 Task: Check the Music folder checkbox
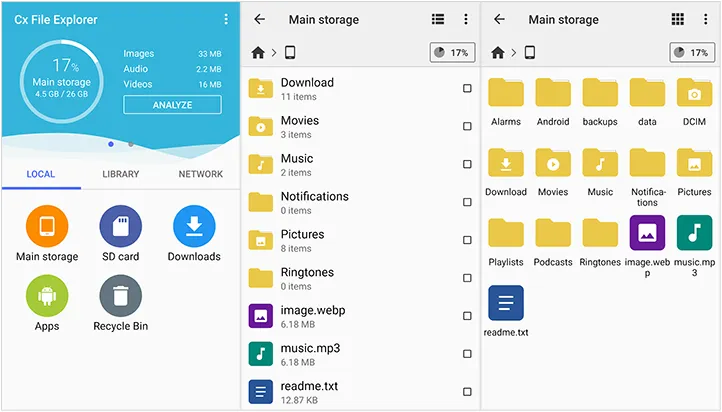pyautogui.click(x=467, y=164)
